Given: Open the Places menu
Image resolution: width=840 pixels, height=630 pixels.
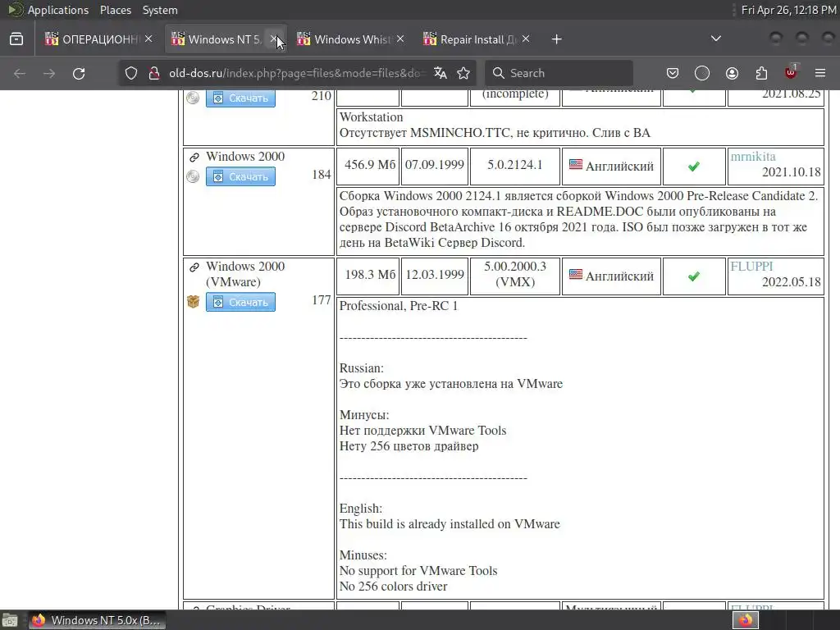Looking at the screenshot, I should point(115,10).
